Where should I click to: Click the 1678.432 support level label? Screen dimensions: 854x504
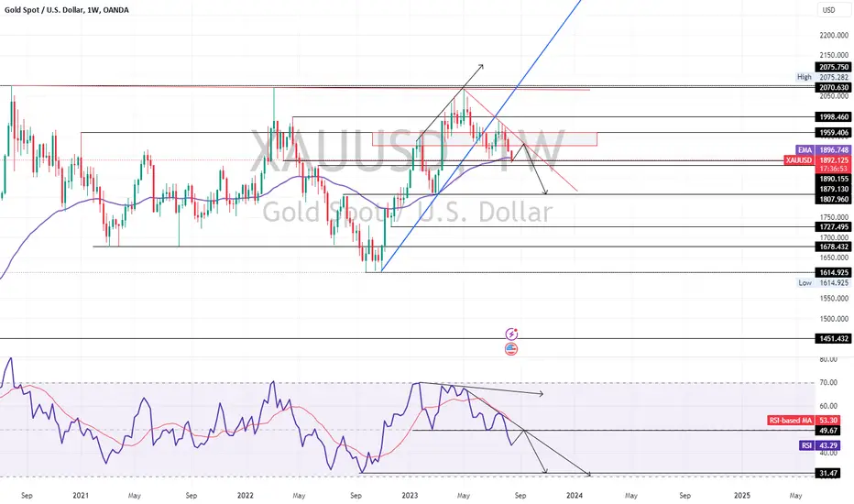(x=833, y=247)
